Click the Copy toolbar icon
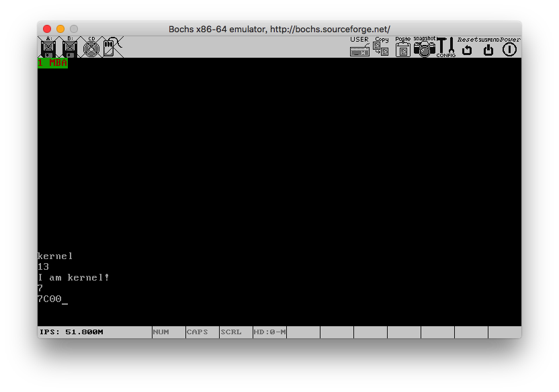The height and width of the screenshot is (392, 559). pos(381,47)
